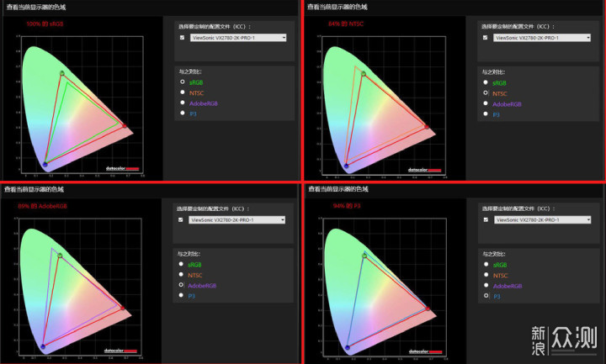Click the '94% 的 P3' result text
This screenshot has height=364, width=606.
(x=347, y=206)
